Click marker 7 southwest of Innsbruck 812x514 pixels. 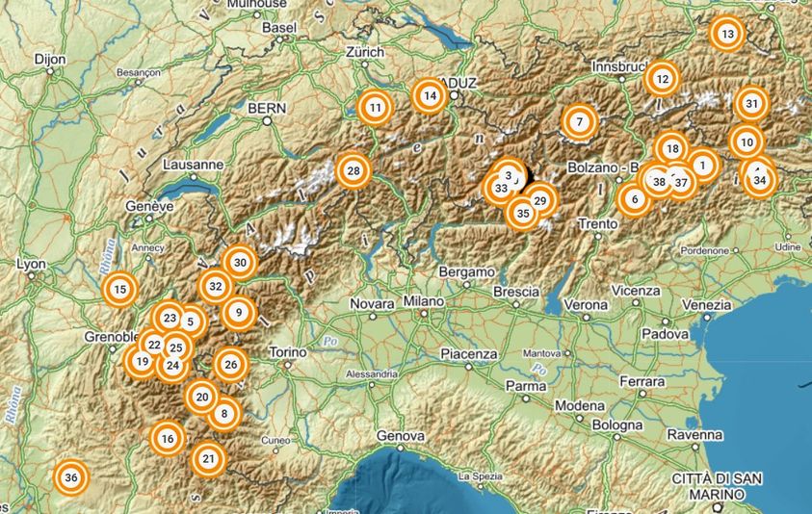pos(580,122)
